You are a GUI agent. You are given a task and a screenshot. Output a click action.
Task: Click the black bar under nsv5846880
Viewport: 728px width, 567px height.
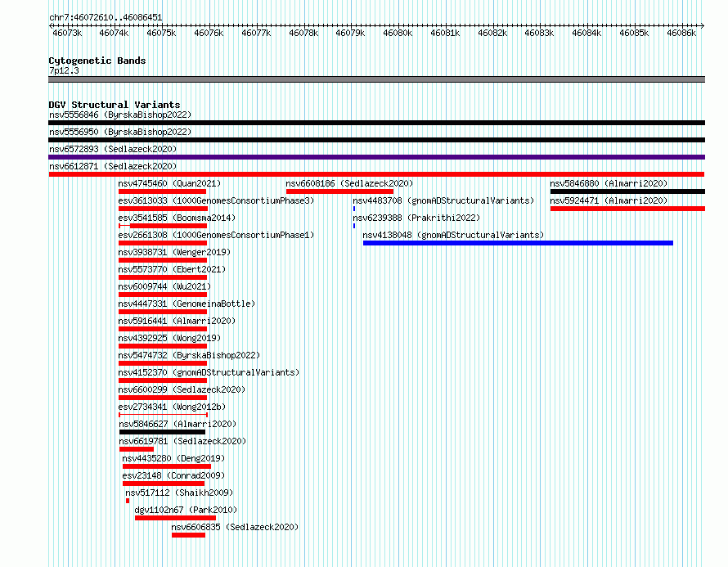[627, 191]
